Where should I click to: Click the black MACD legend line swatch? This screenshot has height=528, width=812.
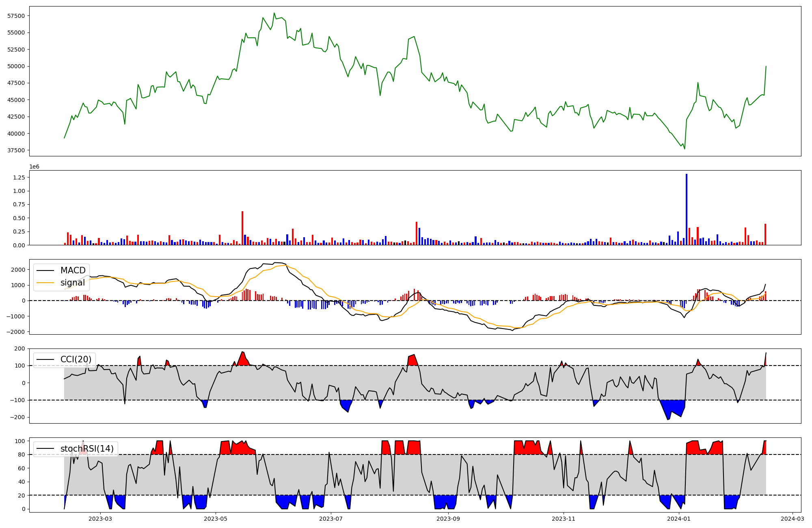[45, 270]
